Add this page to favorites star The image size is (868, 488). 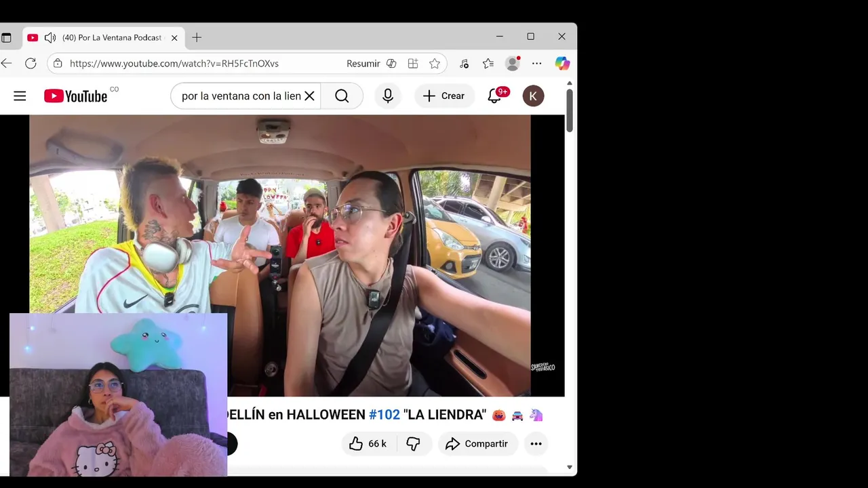[x=435, y=64]
